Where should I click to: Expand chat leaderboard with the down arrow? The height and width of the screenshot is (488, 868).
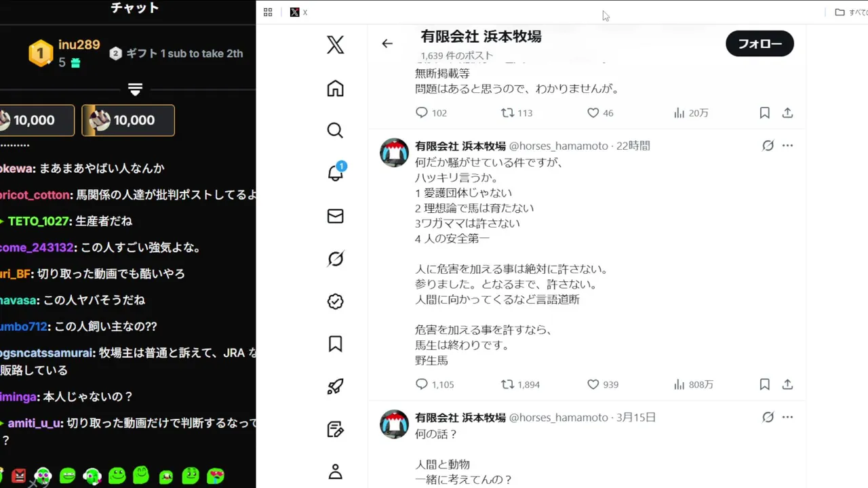click(135, 89)
